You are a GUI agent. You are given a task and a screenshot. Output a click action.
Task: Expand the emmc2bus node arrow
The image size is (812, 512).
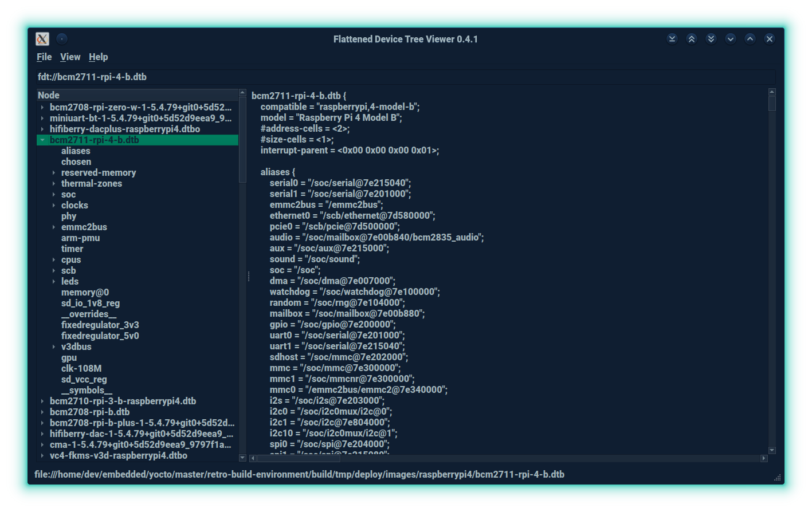click(x=54, y=227)
